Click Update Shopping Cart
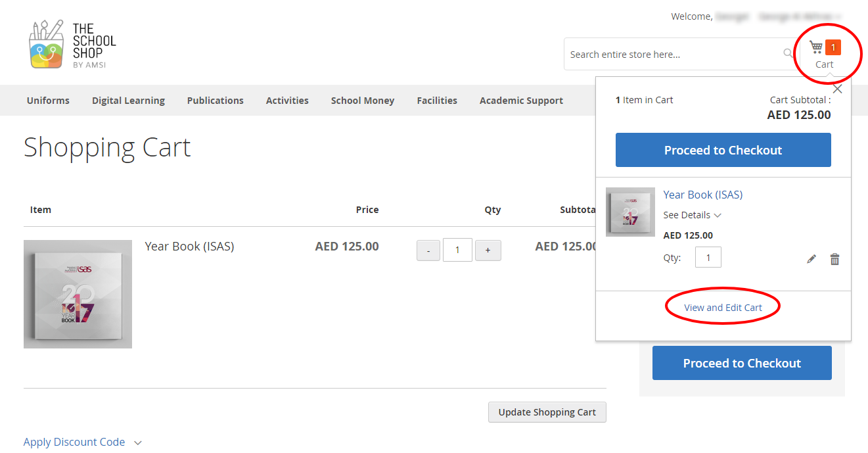Screen dimensions: 868x453 pyautogui.click(x=547, y=412)
